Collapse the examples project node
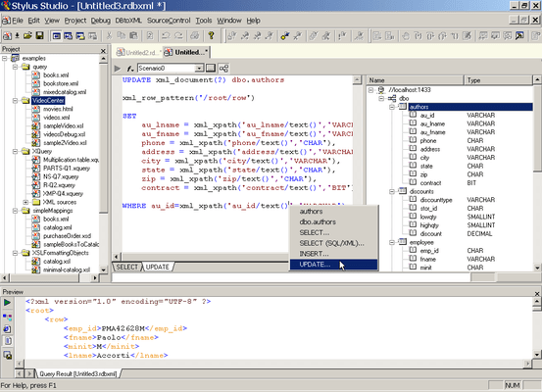This screenshot has height=392, width=542. click(x=5, y=58)
